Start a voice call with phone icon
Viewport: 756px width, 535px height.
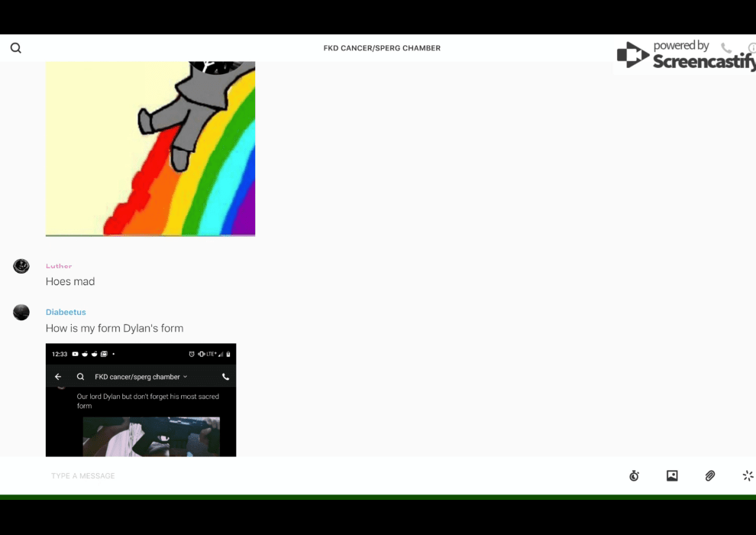[726, 48]
